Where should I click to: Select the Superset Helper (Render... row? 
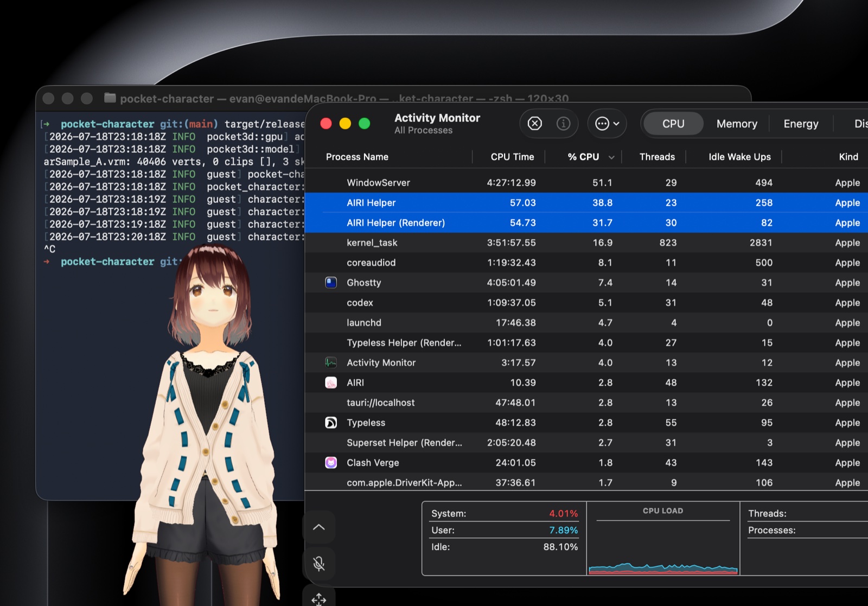586,443
